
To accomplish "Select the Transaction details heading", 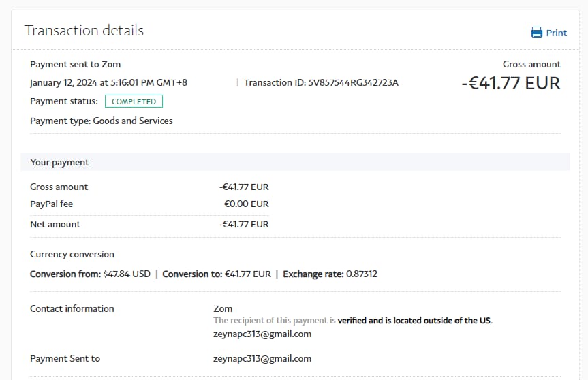I will point(84,31).
